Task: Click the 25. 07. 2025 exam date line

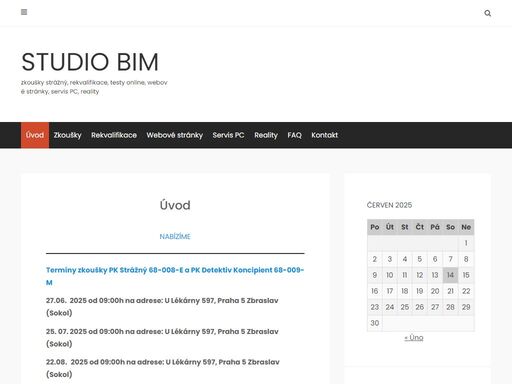Action: (x=162, y=338)
